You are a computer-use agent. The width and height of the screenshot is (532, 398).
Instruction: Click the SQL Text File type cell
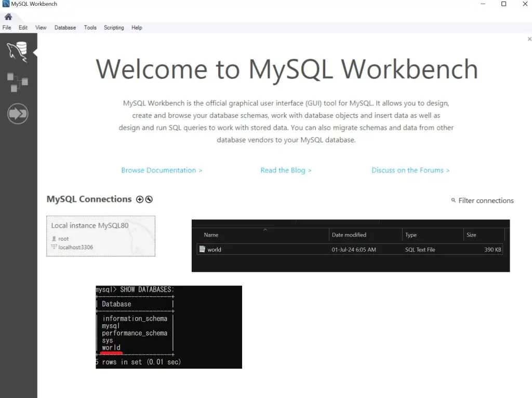click(420, 250)
